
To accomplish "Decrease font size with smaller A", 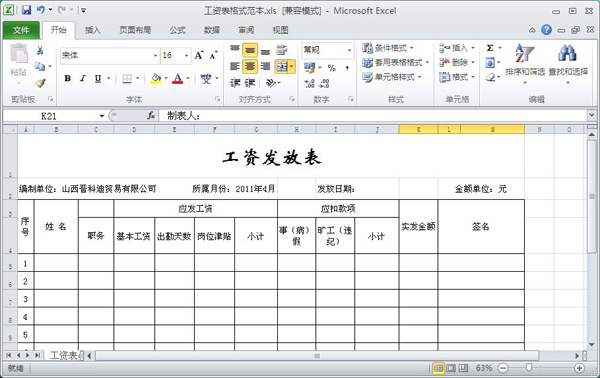I will coord(213,55).
